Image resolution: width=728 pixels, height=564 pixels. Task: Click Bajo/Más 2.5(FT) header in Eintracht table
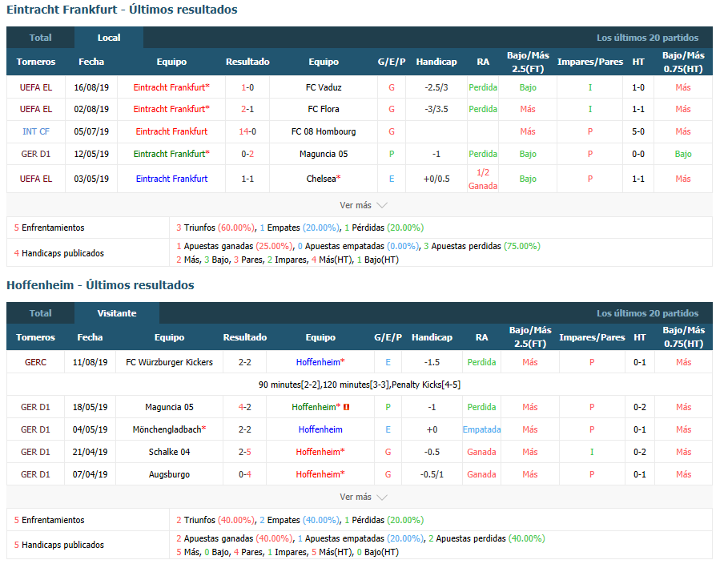[528, 62]
